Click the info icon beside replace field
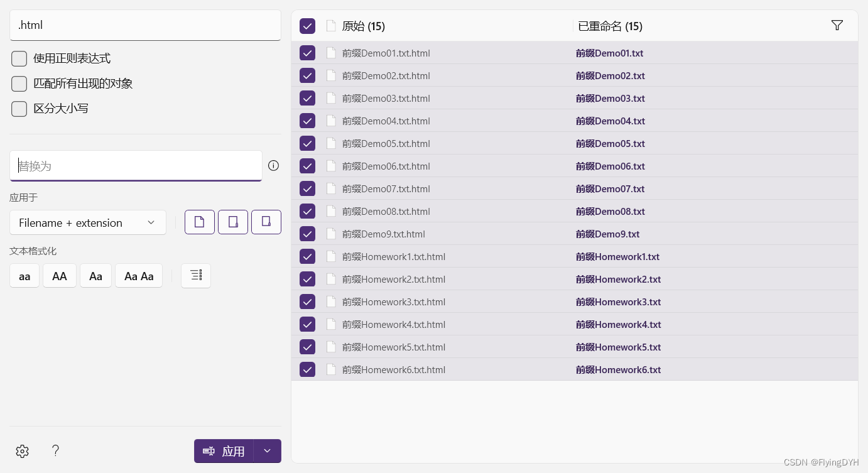Screen dimensions: 868x473 click(273, 166)
